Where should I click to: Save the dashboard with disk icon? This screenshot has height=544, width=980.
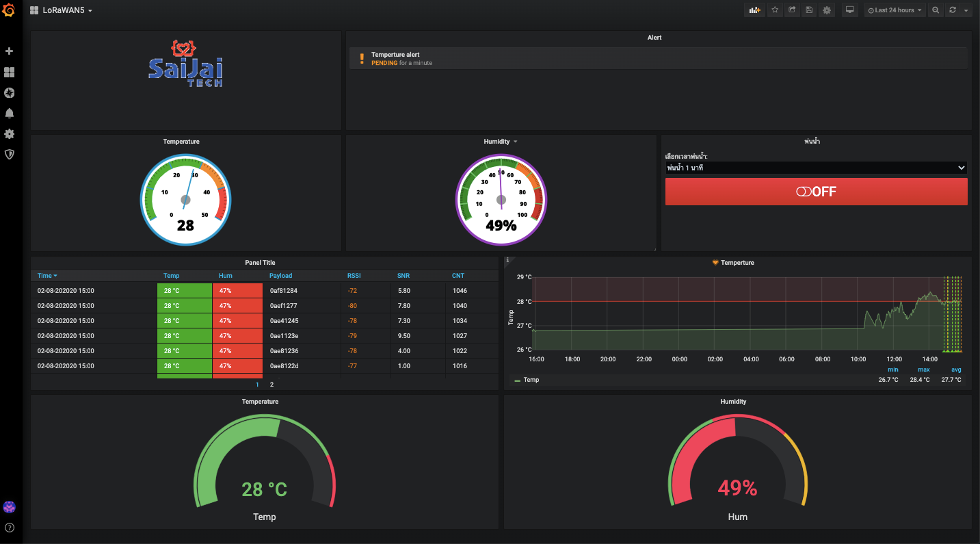(x=810, y=10)
